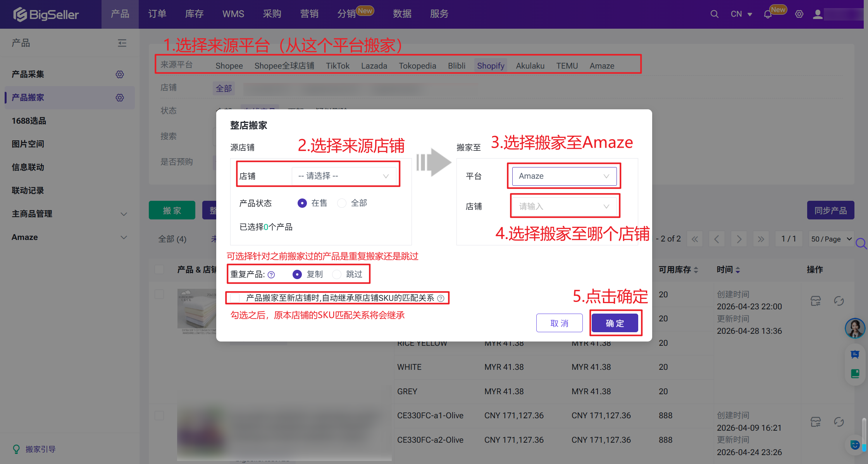Collapse the 产品 sidebar menu icon

pyautogui.click(x=122, y=43)
